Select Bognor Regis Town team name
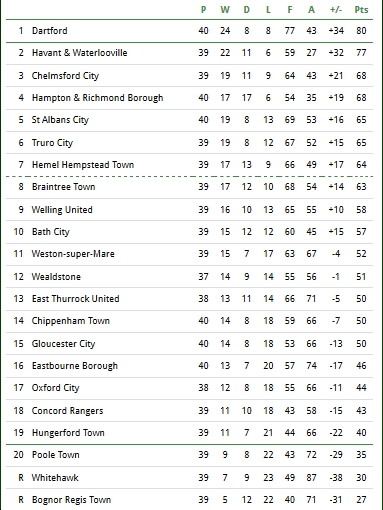Image resolution: width=383 pixels, height=510 pixels. point(71,500)
